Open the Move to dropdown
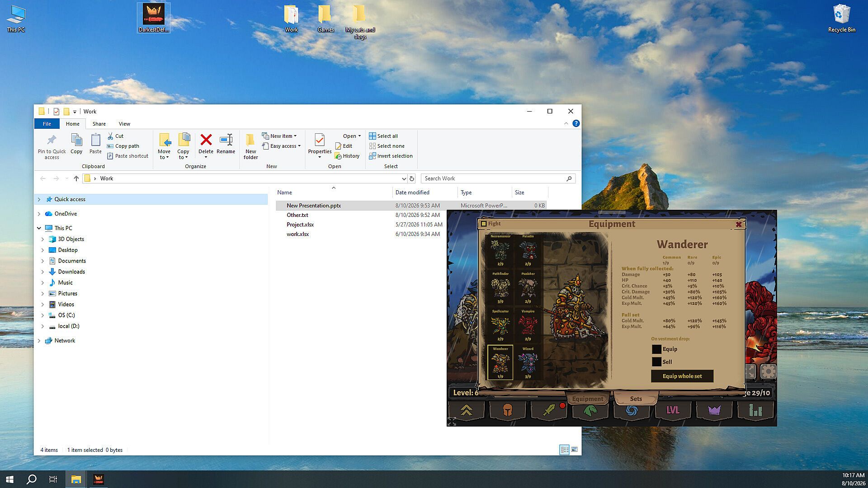868x488 pixels. [x=164, y=146]
